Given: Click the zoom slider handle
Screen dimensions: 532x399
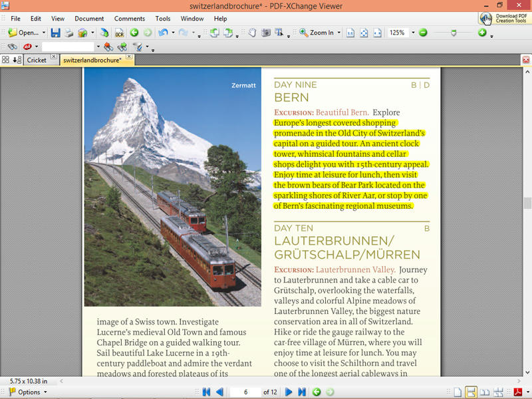Looking at the screenshot, I should 454,33.
